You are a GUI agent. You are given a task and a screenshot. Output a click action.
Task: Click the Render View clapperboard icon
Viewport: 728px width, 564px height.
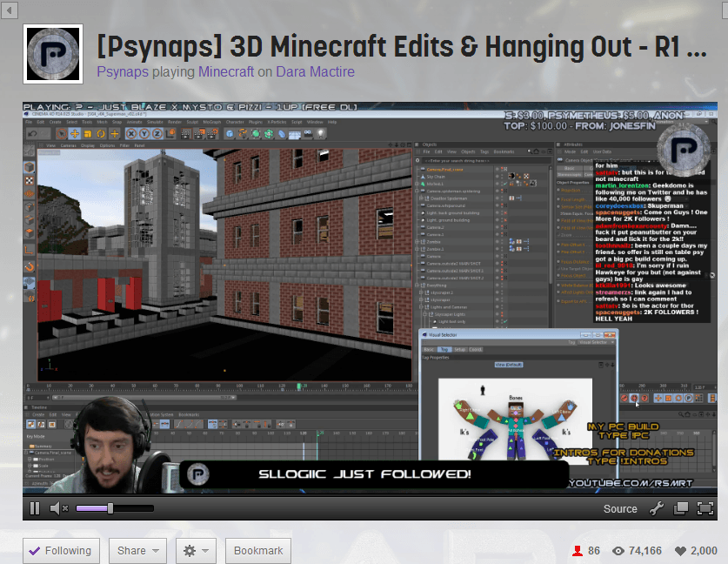pyautogui.click(x=186, y=134)
